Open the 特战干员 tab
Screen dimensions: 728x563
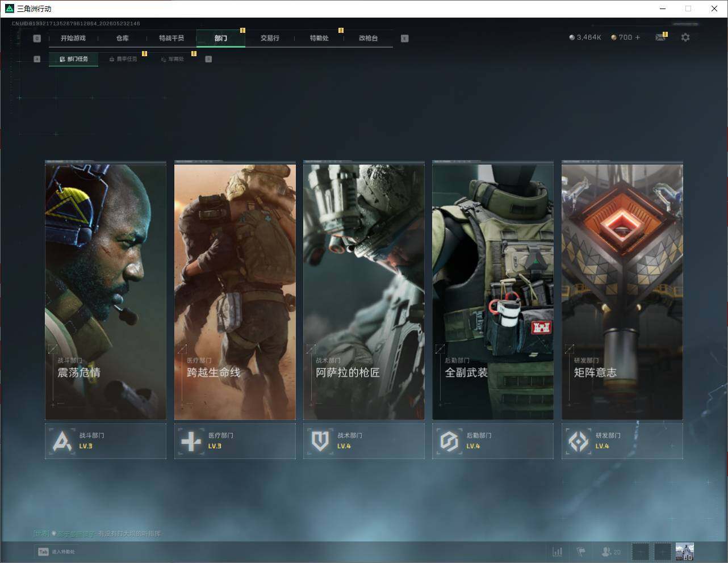pyautogui.click(x=171, y=38)
